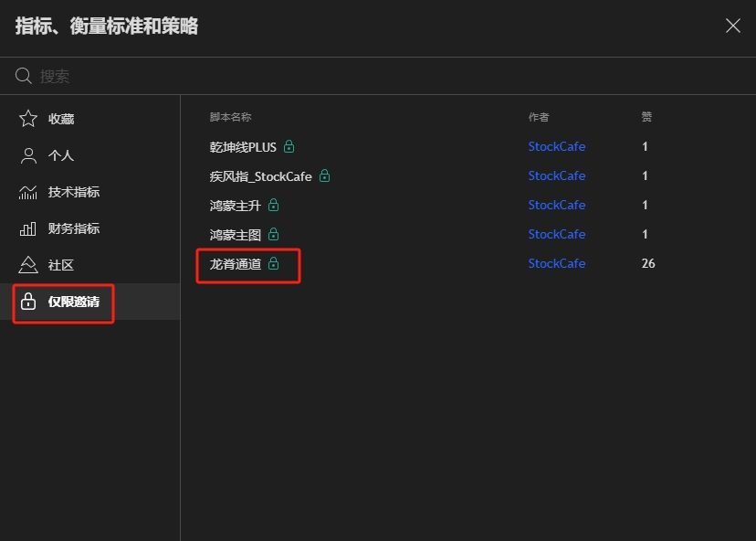This screenshot has height=541, width=756.
Task: Select the 龙脊通道 indicator script
Action: (467, 263)
